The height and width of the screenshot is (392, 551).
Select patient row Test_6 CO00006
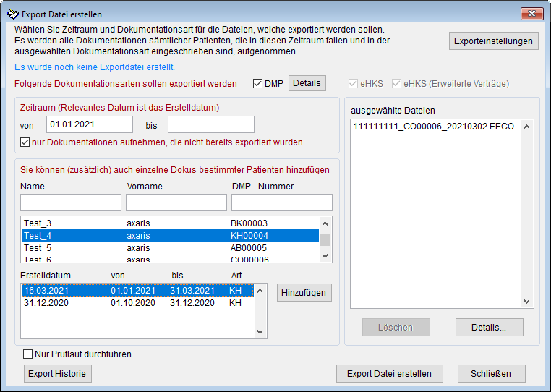point(171,259)
